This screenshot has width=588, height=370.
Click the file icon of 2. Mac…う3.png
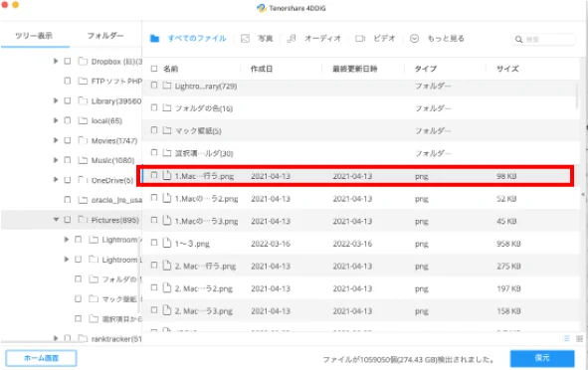(167, 310)
